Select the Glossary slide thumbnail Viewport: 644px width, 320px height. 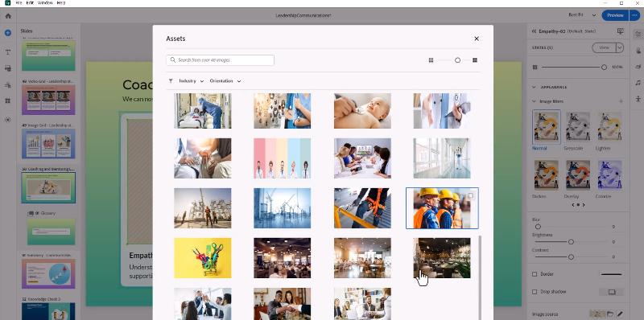coord(52,232)
